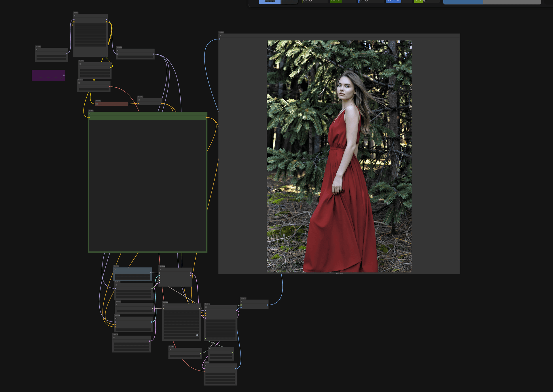The image size is (553, 392).
Task: Collapse the node timed 0.022s via its title icon
Action: [x=164, y=305]
